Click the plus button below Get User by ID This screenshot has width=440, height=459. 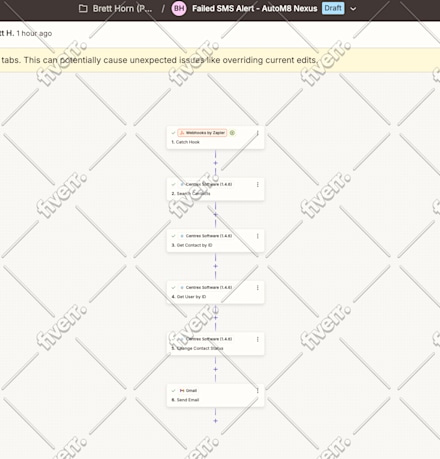click(215, 318)
